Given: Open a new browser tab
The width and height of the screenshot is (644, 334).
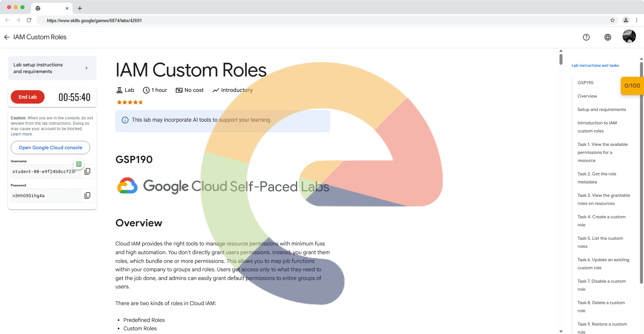Looking at the screenshot, I should tap(80, 8).
